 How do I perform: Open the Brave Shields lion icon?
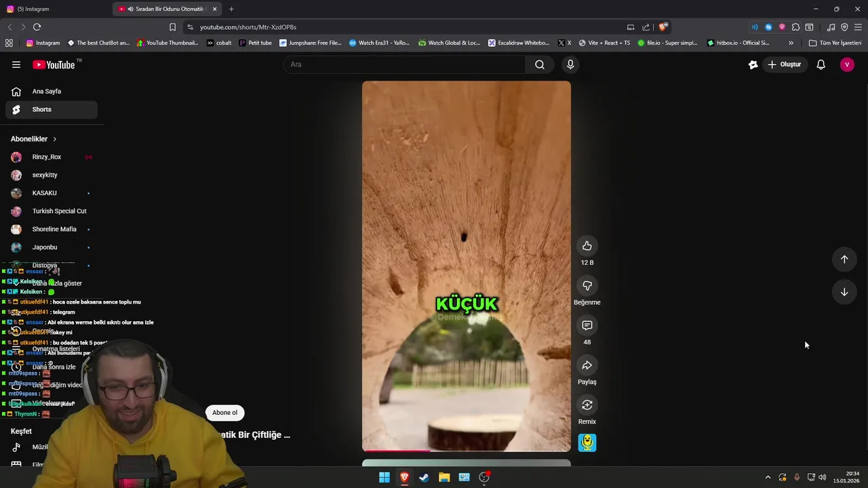pos(663,27)
